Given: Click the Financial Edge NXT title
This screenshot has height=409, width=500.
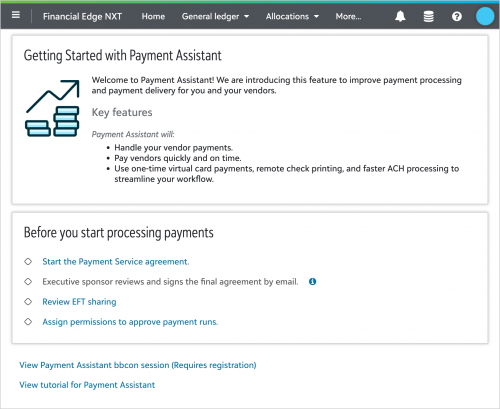Looking at the screenshot, I should [x=82, y=16].
